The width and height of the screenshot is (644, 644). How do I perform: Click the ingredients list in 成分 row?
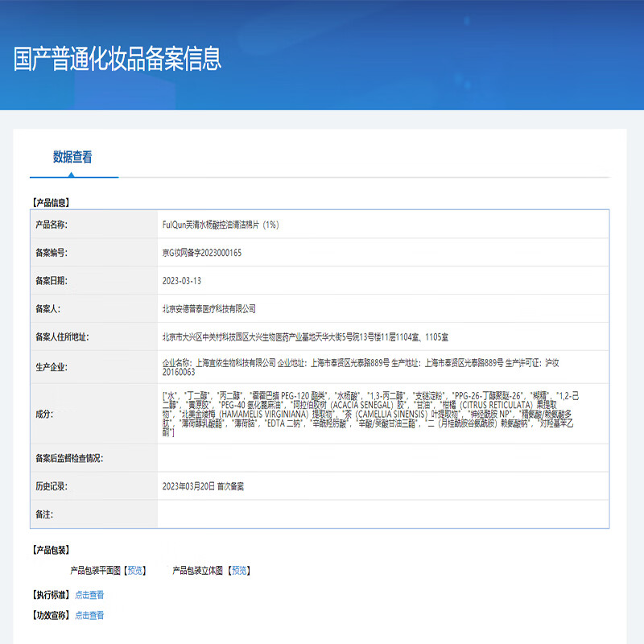point(378,414)
